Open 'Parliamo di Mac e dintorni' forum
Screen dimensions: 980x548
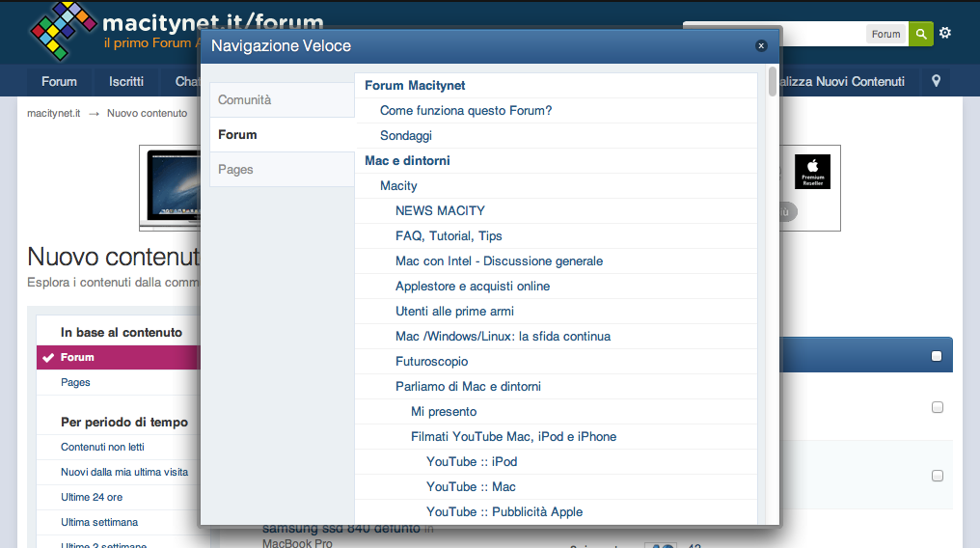click(468, 386)
